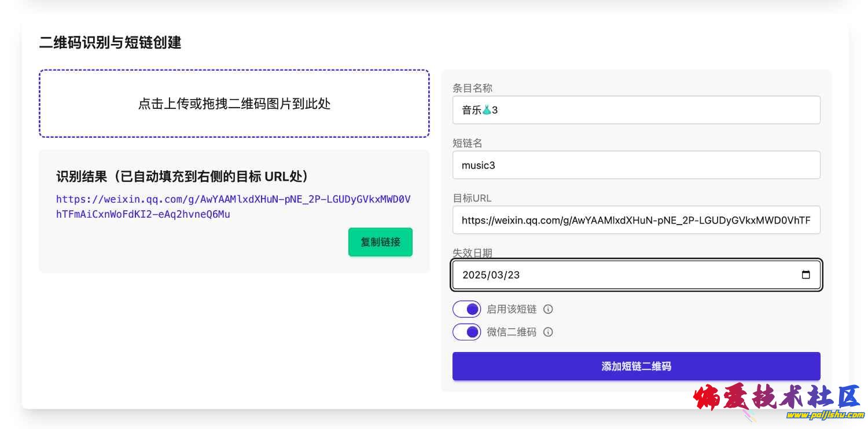
Task: Click info icon beside 微信二维码
Action: pyautogui.click(x=548, y=332)
